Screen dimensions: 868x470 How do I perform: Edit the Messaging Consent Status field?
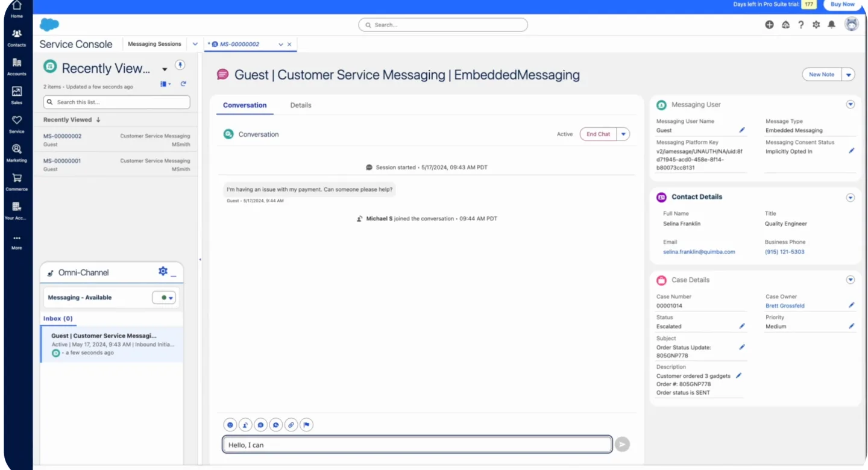[851, 151]
